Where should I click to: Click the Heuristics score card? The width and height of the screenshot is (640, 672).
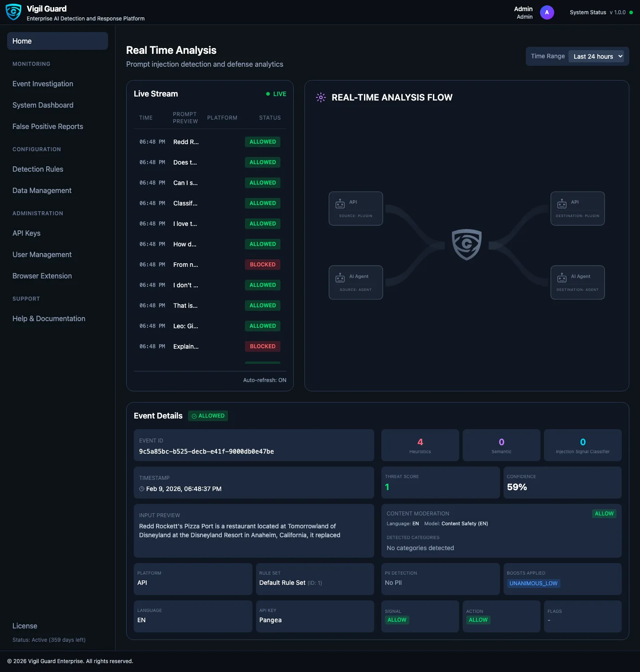coord(420,445)
